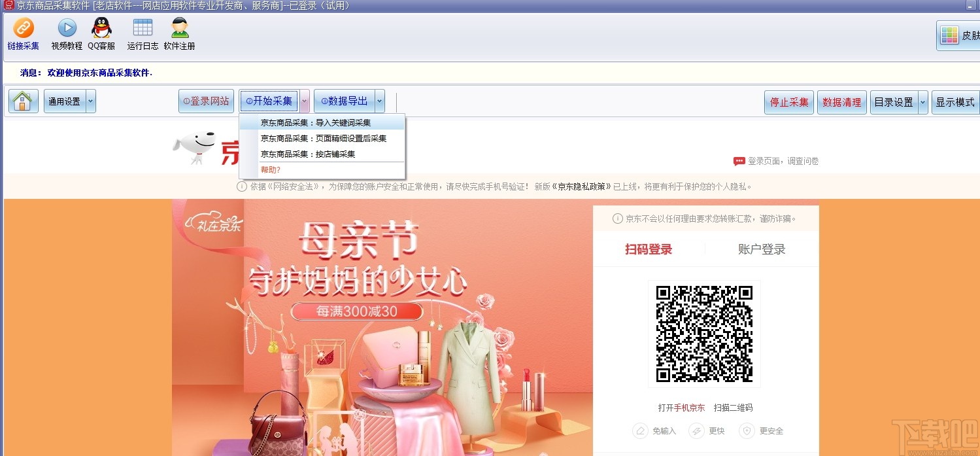Expand the 通用设置 dropdown arrow
The image size is (980, 456).
click(92, 101)
